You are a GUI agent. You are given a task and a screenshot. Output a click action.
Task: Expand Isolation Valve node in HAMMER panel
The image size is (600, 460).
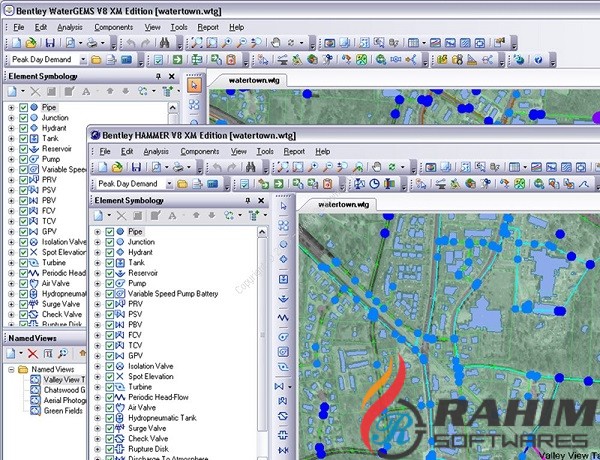tap(98, 366)
